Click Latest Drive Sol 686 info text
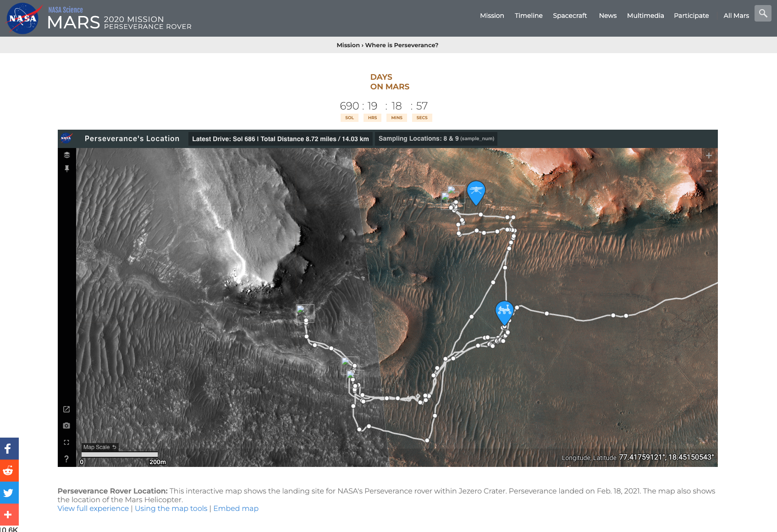 tap(281, 139)
